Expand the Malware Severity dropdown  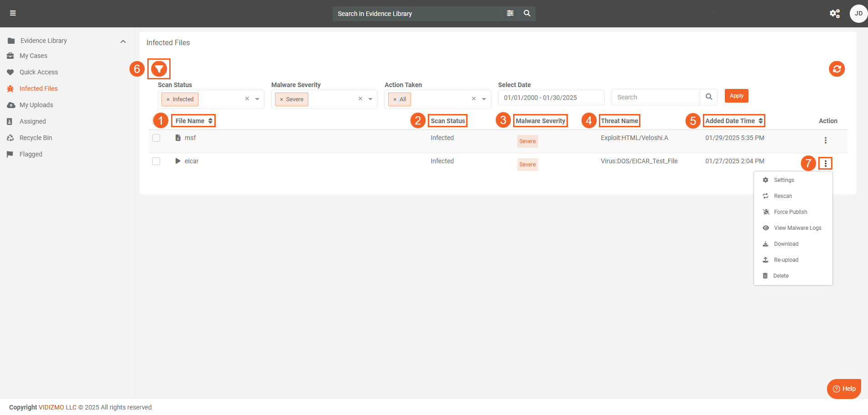pyautogui.click(x=370, y=99)
